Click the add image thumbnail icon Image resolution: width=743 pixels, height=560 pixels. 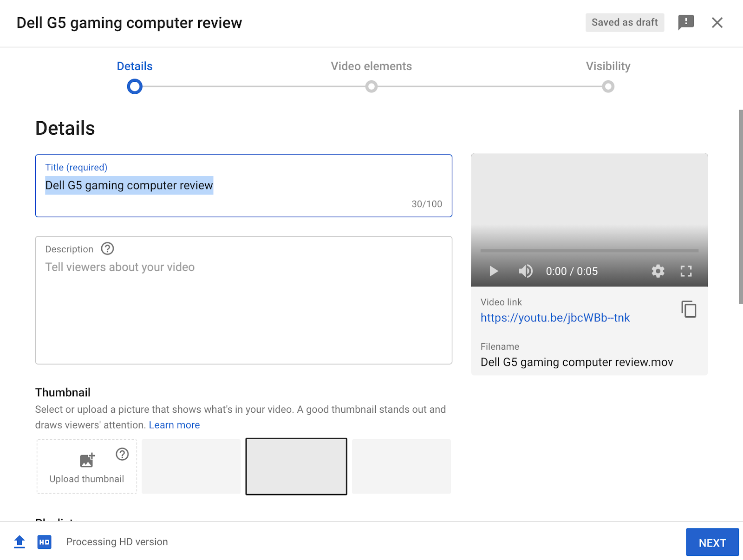click(87, 460)
